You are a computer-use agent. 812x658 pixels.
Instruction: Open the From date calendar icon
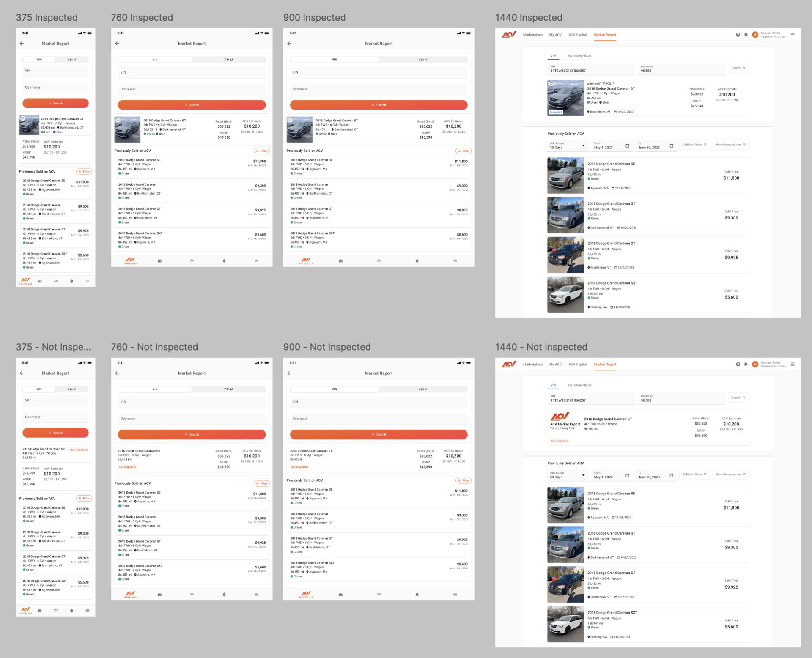point(627,146)
